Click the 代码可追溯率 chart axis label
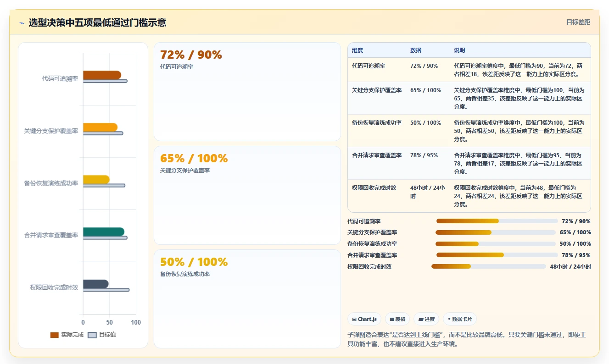Screen dimensions: 609x364 60,79
